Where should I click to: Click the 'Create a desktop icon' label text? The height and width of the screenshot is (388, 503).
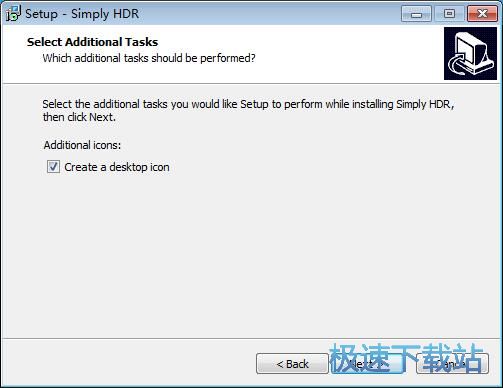pos(117,167)
